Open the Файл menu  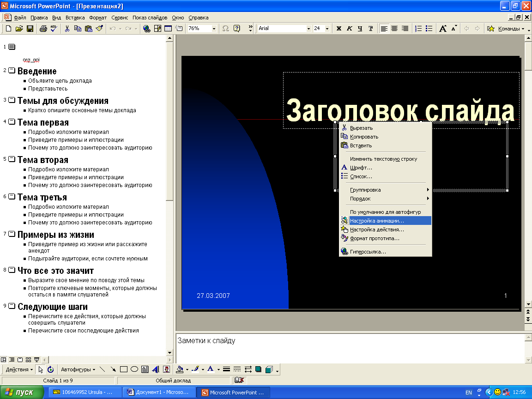(20, 18)
